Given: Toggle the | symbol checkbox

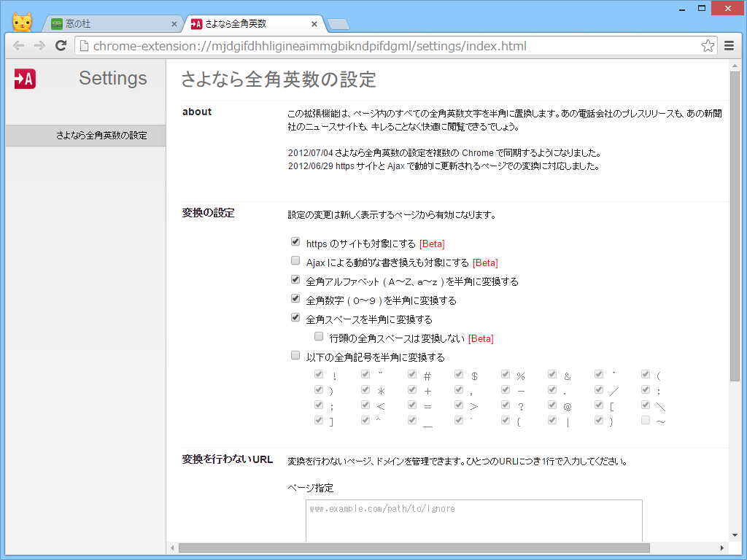Looking at the screenshot, I should [552, 420].
